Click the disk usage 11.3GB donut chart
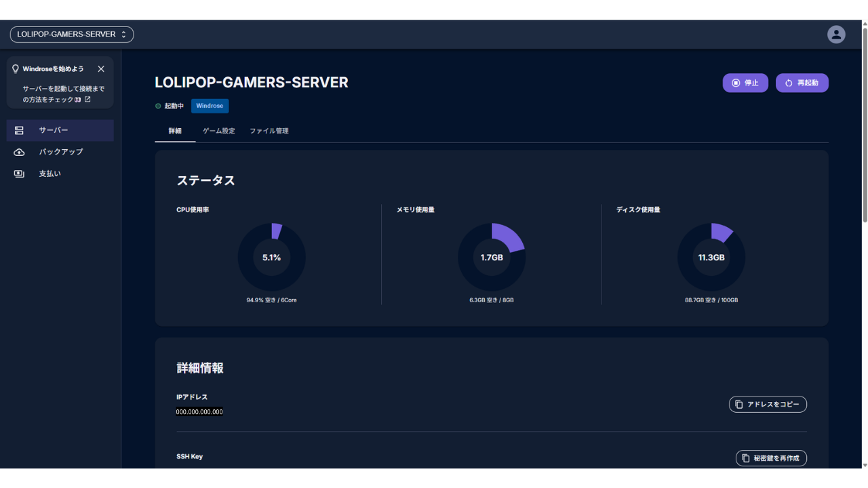The image size is (868, 488). pos(711,258)
